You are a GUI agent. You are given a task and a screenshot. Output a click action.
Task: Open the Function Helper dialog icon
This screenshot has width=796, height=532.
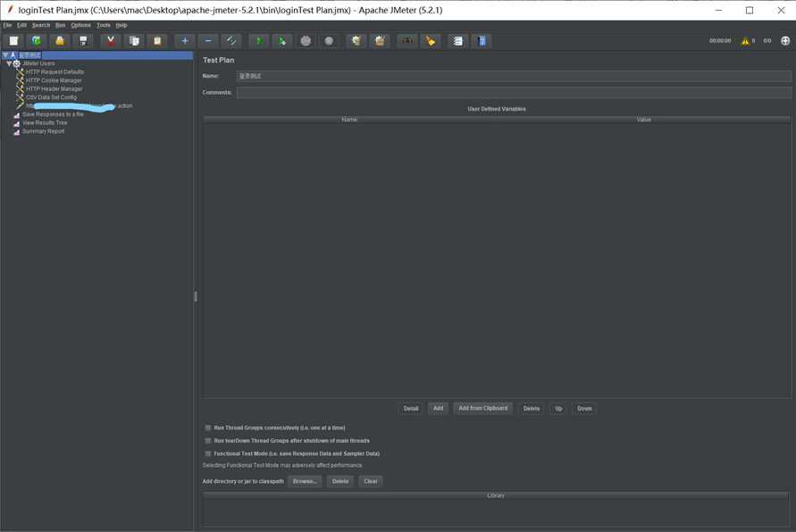point(458,41)
